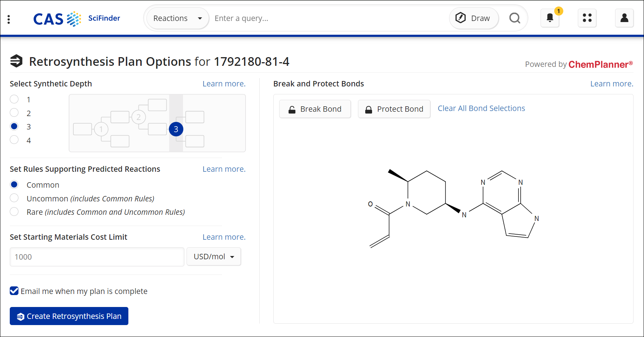Open the user account menu
This screenshot has height=337, width=644.
pos(624,18)
